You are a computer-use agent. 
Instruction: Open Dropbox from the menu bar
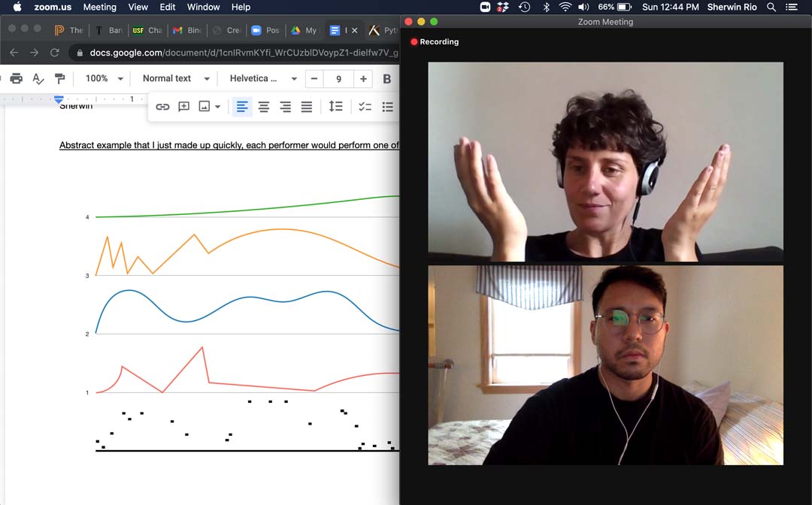click(x=503, y=8)
